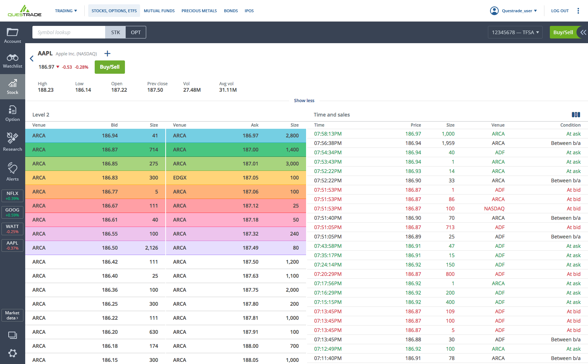Click the 07:11:40PM trade row
Image resolution: width=588 pixels, height=364 pixels.
(x=448, y=358)
